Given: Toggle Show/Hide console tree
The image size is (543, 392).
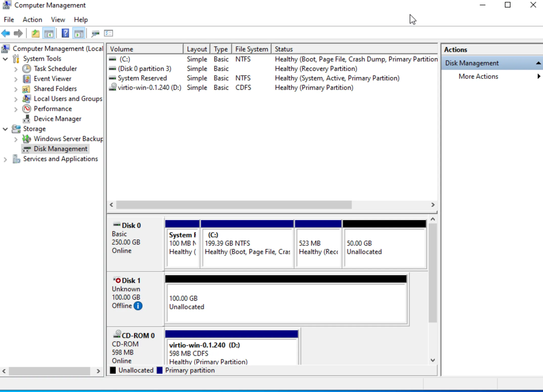Looking at the screenshot, I should pos(49,33).
